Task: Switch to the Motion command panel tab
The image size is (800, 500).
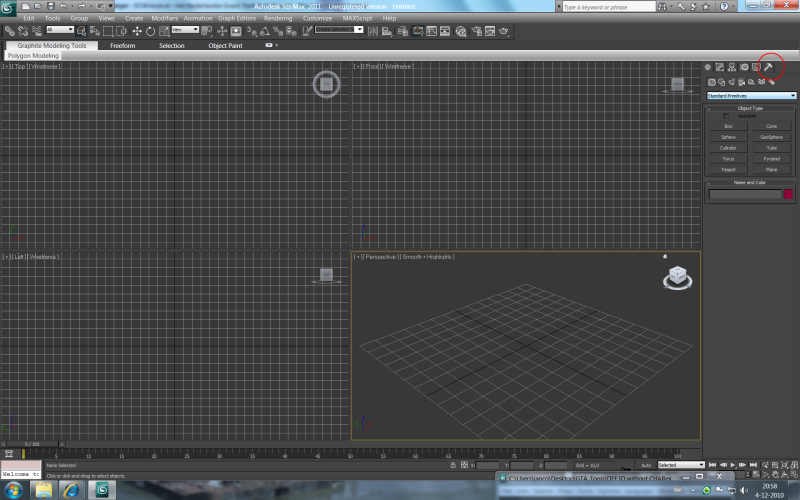Action: [x=744, y=67]
